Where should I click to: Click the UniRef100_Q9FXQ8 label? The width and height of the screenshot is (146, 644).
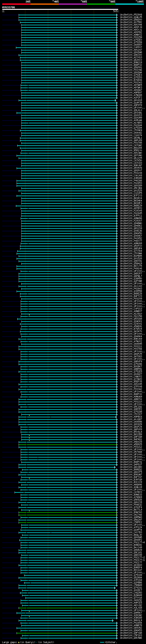[131, 633]
